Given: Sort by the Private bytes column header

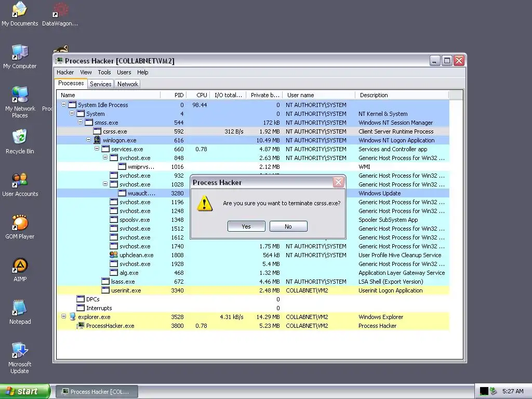Looking at the screenshot, I should pyautogui.click(x=264, y=95).
